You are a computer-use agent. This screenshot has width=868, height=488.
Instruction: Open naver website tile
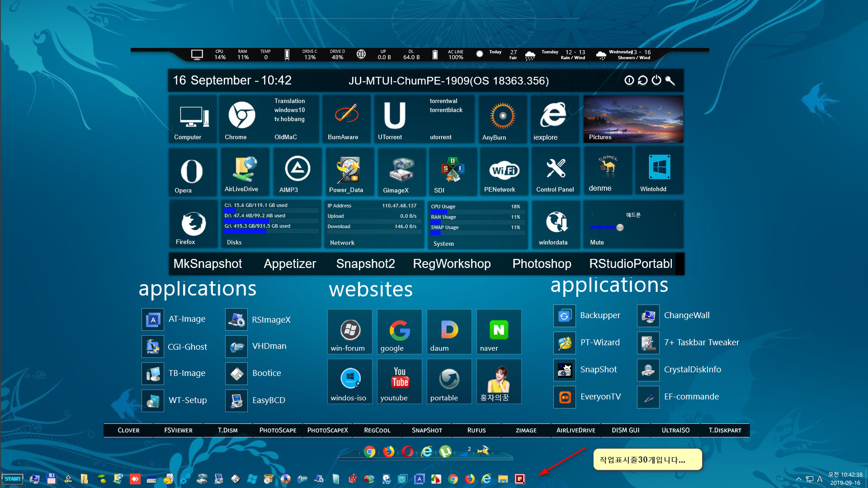pyautogui.click(x=499, y=332)
